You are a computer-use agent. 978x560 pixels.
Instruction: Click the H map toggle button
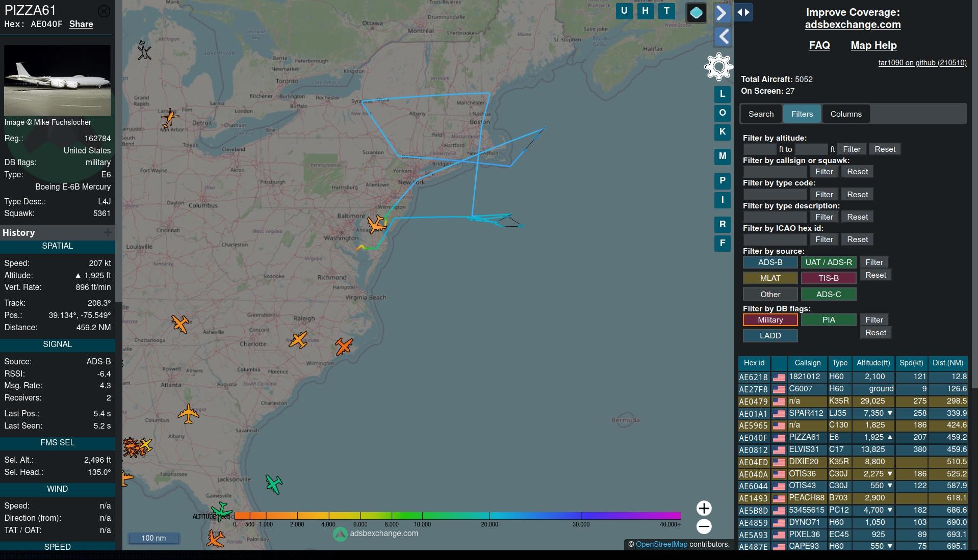click(x=646, y=11)
